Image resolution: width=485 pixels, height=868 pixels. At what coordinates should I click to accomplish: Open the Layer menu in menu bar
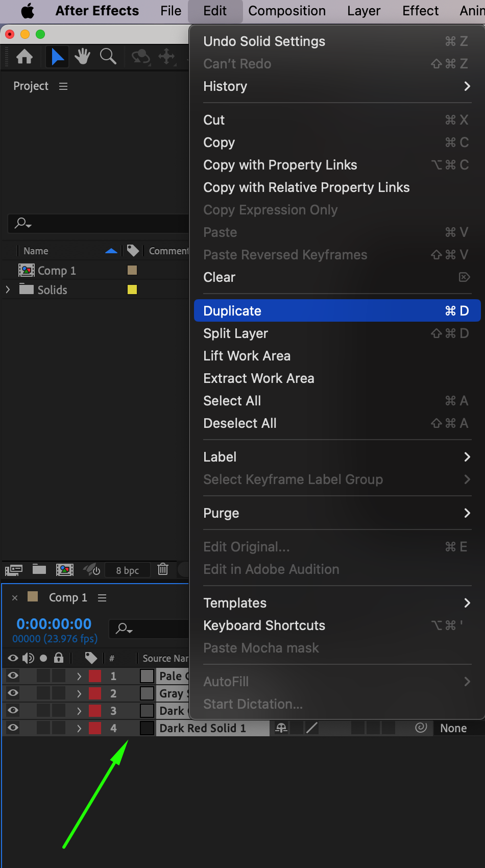(363, 11)
